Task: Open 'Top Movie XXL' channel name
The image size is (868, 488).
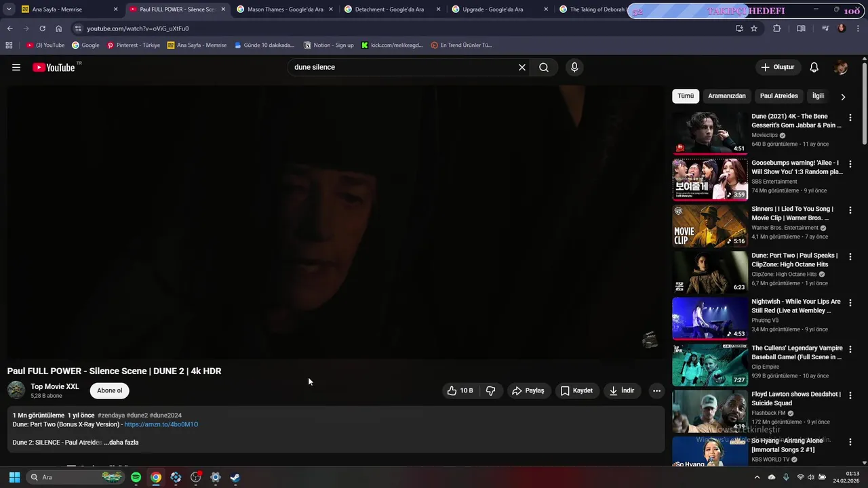Action: (x=55, y=386)
